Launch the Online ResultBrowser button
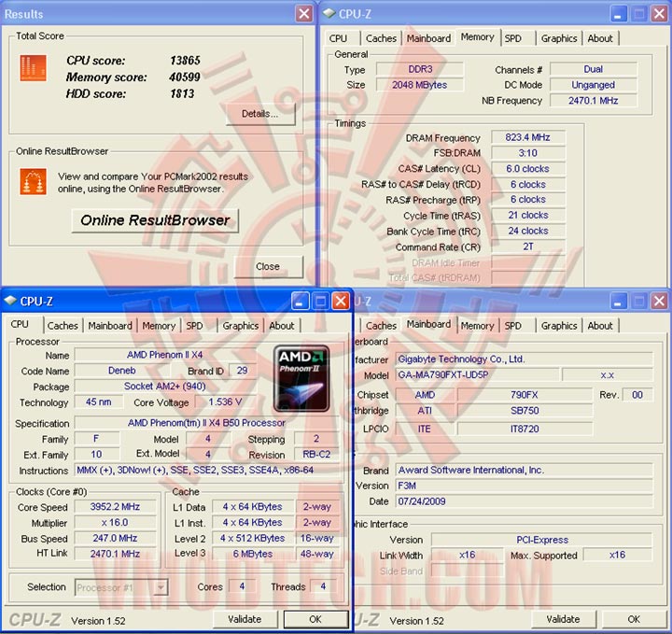The height and width of the screenshot is (634, 672). tap(155, 220)
